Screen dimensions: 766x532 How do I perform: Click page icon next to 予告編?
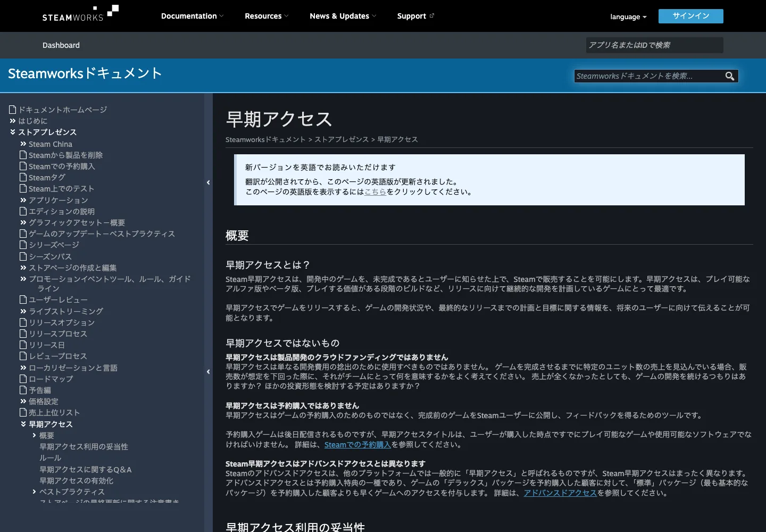point(23,390)
